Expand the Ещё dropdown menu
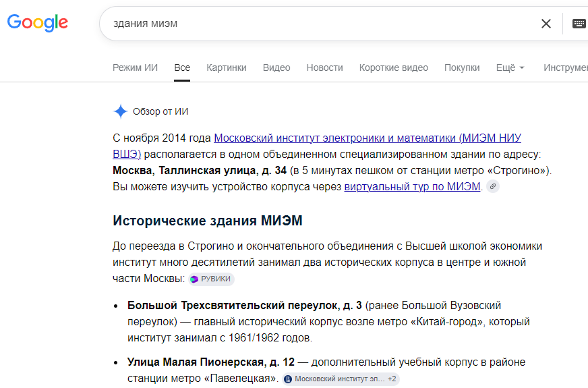The width and height of the screenshot is (588, 388). point(510,68)
